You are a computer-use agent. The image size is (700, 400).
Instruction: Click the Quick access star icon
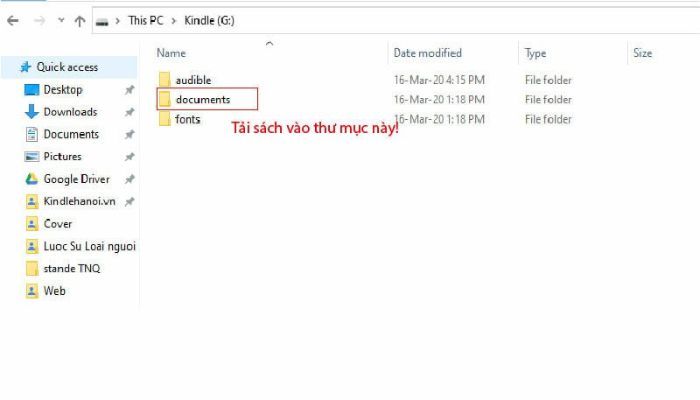pos(25,67)
